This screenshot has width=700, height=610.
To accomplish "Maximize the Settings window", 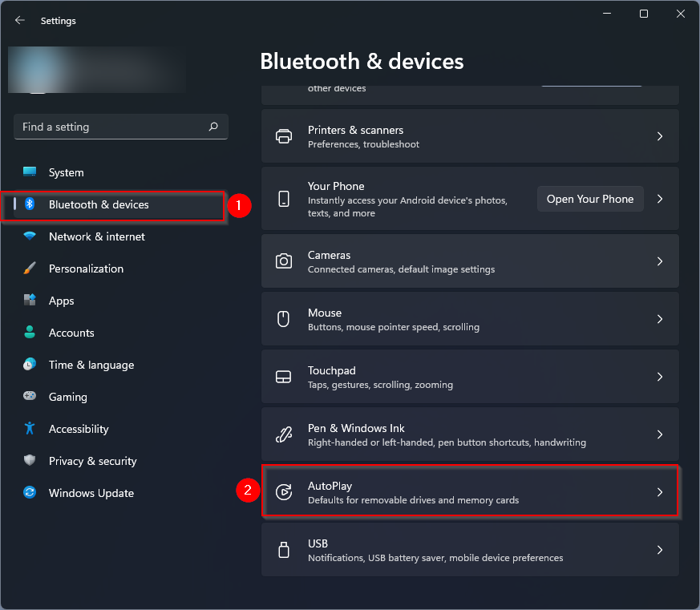I will pos(644,14).
